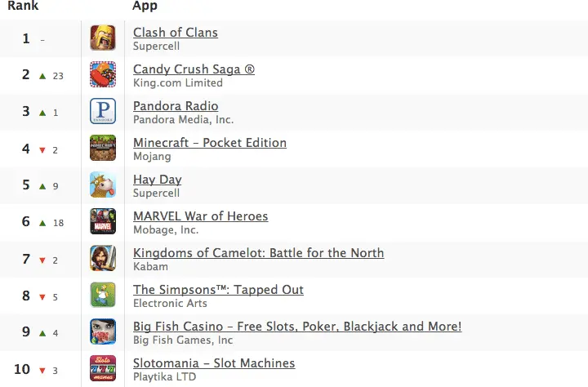
Task: Click the Kingdoms of Camelot app icon
Action: pos(103,258)
